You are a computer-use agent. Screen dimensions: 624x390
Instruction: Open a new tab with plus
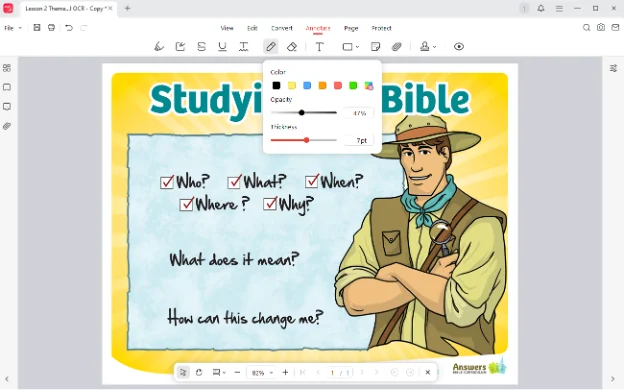pos(127,8)
